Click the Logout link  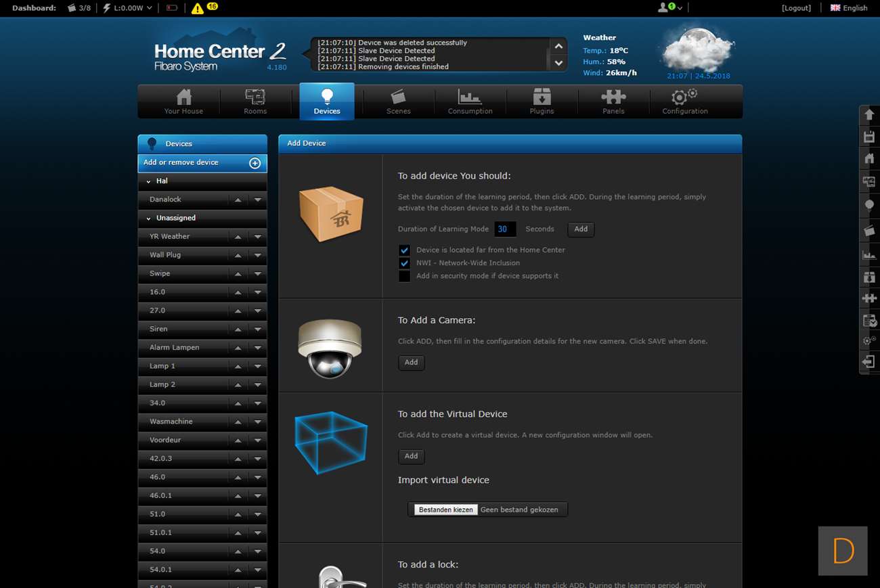(796, 8)
